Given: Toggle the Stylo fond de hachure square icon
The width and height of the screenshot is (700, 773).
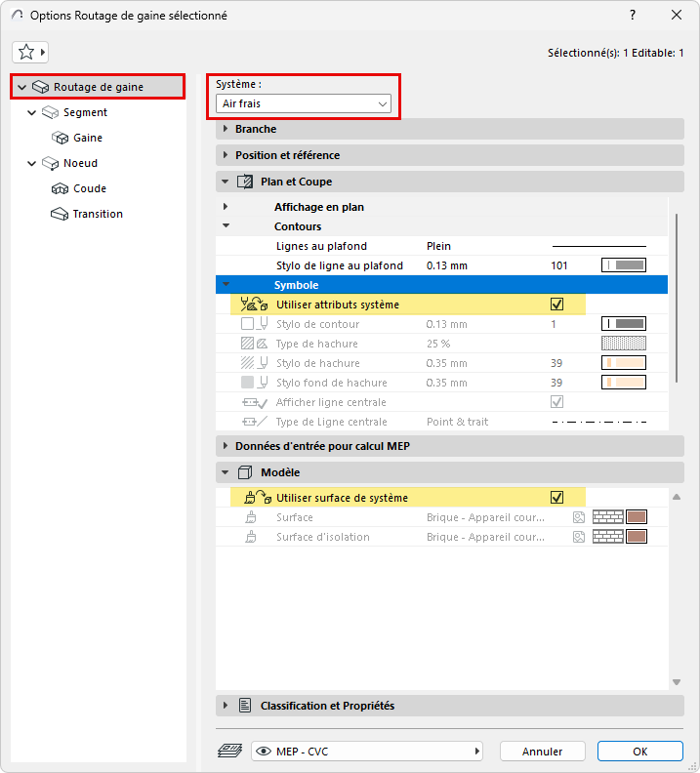Looking at the screenshot, I should click(x=247, y=383).
